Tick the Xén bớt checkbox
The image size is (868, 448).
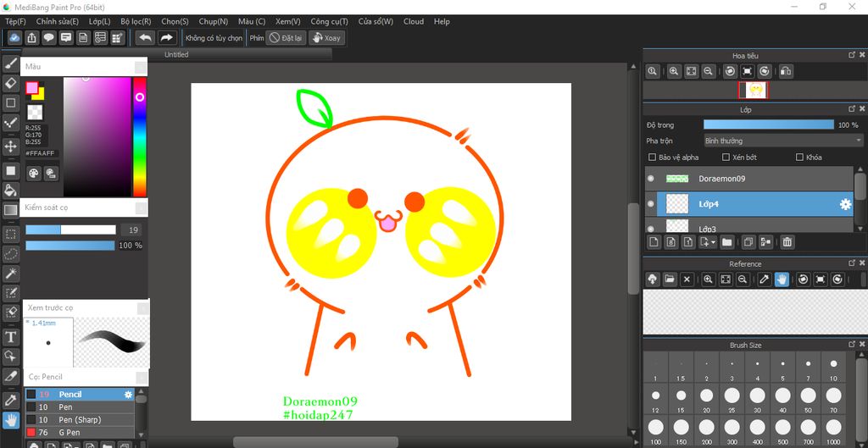tap(726, 158)
